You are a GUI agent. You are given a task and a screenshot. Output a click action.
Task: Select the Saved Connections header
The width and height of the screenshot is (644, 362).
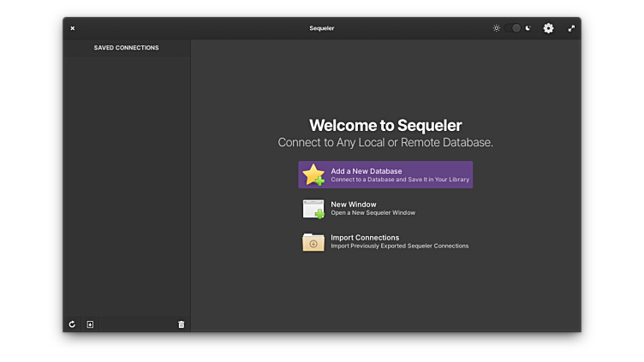click(x=126, y=48)
